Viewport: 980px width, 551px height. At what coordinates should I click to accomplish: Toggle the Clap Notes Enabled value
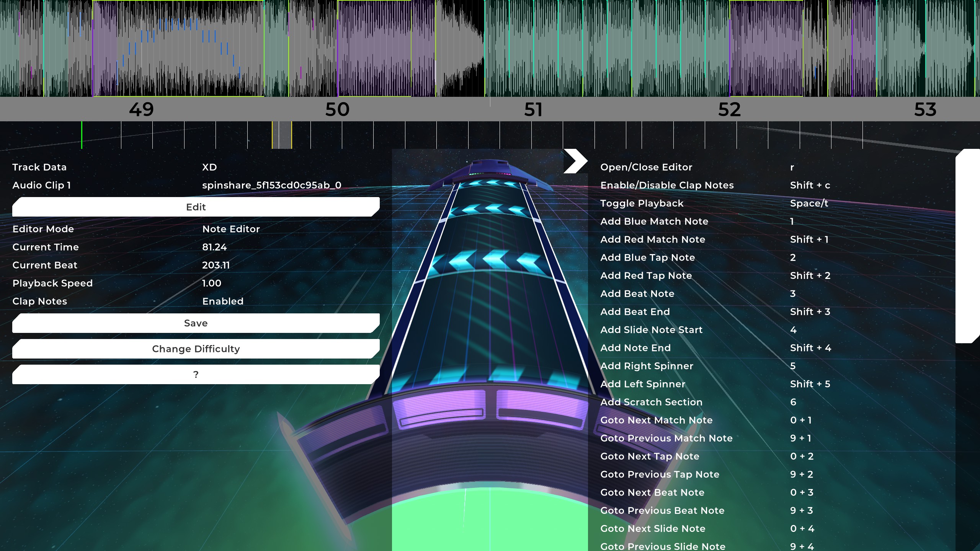tap(222, 302)
